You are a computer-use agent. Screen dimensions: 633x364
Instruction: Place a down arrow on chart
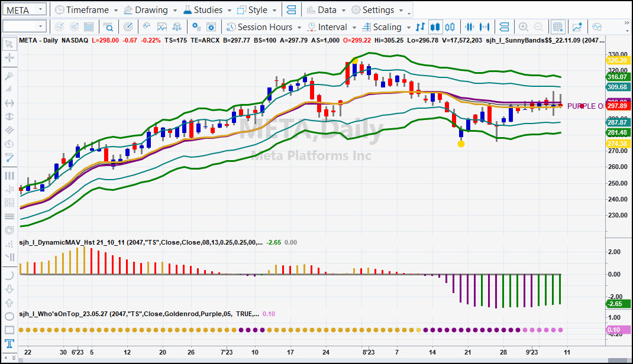point(9,289)
